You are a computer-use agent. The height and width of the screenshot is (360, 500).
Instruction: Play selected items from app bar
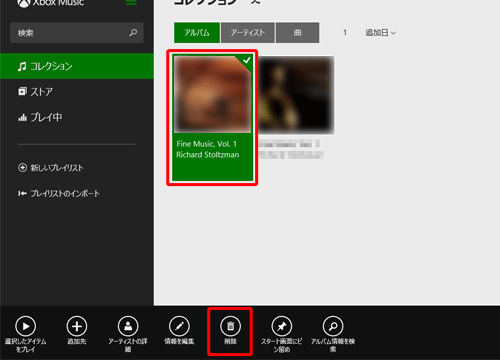(25, 334)
